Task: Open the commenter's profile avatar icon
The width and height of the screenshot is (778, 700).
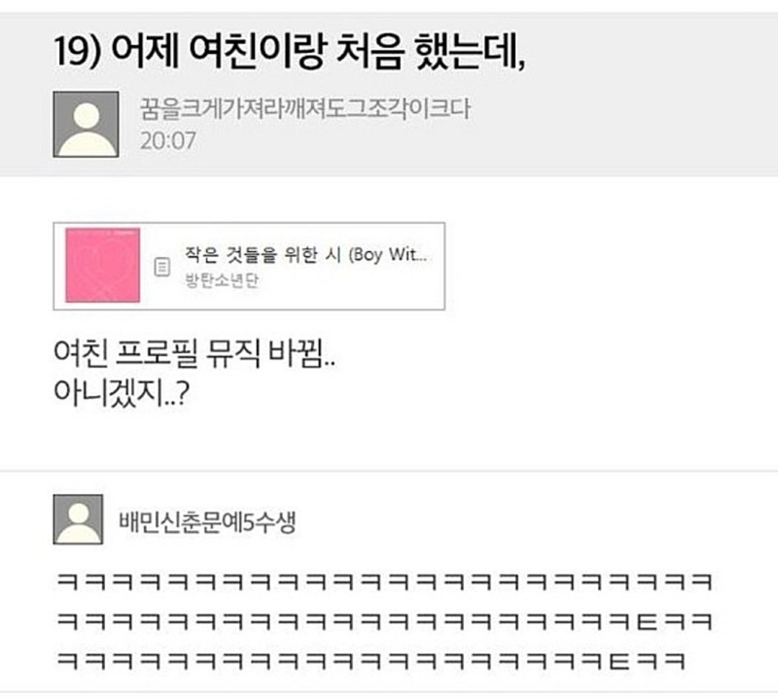Action: [x=78, y=519]
